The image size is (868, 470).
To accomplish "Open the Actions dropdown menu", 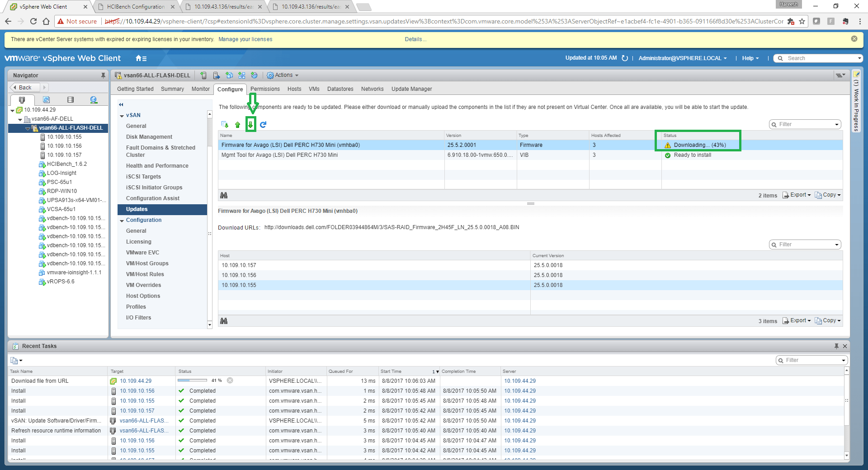I will pyautogui.click(x=283, y=75).
